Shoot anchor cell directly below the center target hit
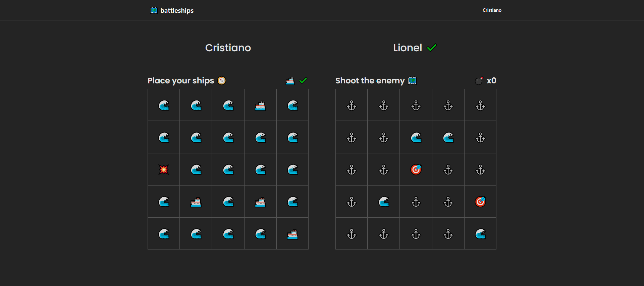 [x=416, y=202]
